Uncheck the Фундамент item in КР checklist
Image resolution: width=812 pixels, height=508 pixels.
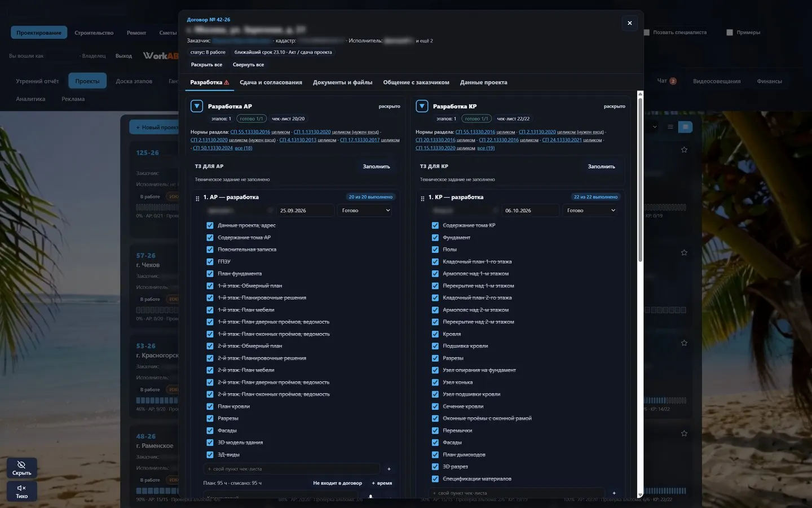point(435,238)
